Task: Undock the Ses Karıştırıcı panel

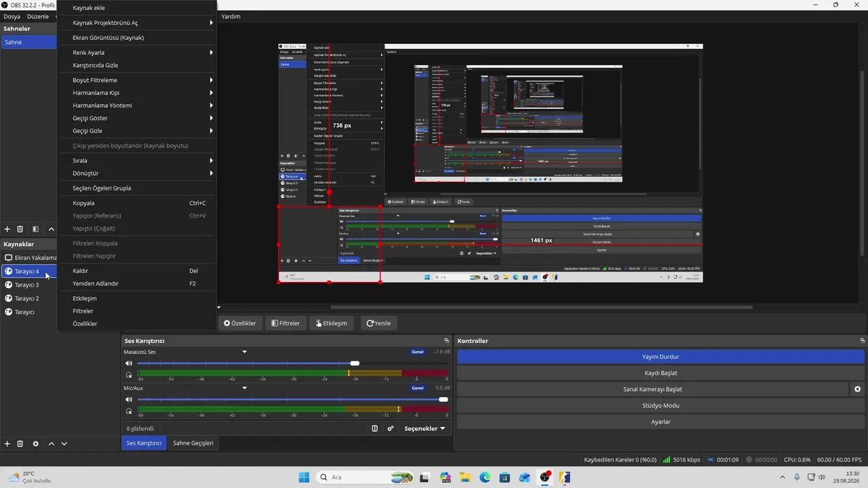Action: 446,340
